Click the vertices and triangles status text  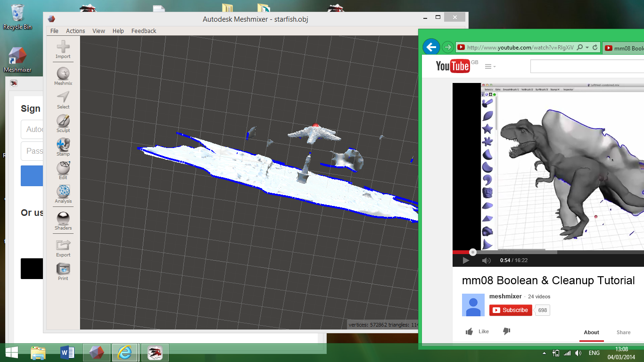coord(383,324)
